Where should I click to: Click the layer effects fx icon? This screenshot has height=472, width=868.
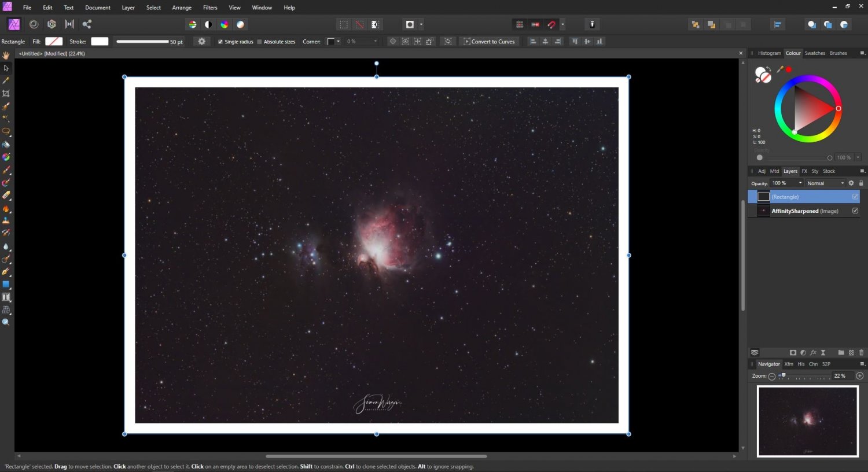813,352
